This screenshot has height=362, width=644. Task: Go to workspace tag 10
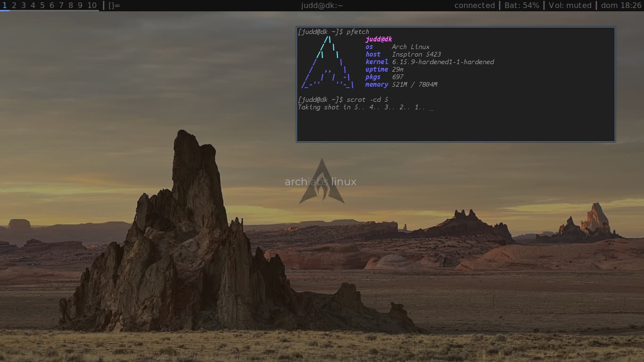pos(92,6)
